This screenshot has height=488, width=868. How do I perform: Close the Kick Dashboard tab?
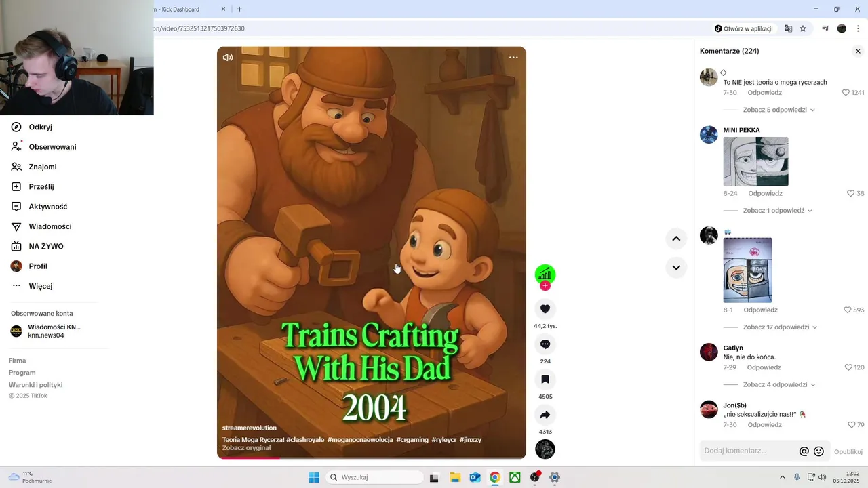click(x=224, y=9)
